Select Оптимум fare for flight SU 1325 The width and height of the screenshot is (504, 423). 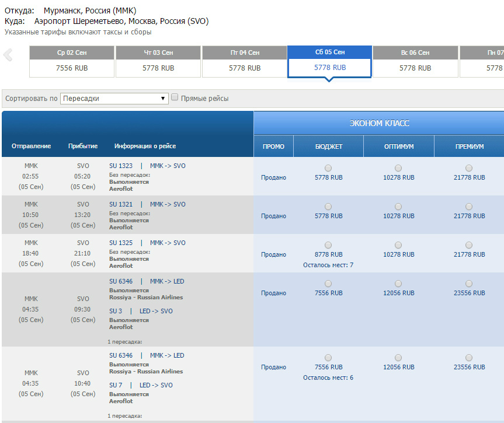[398, 245]
